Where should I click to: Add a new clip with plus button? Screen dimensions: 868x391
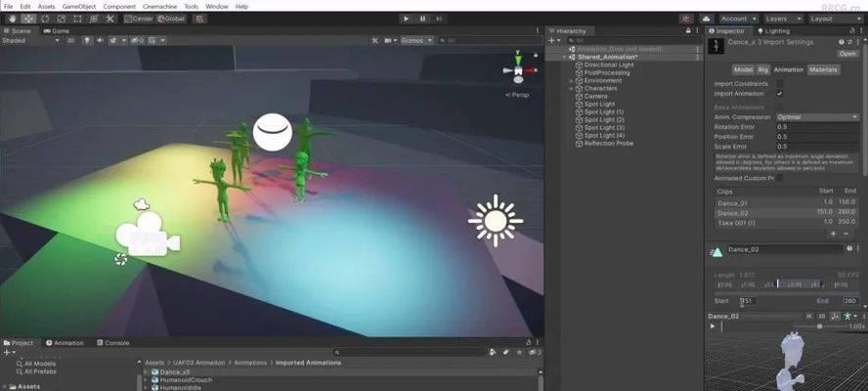click(x=833, y=234)
